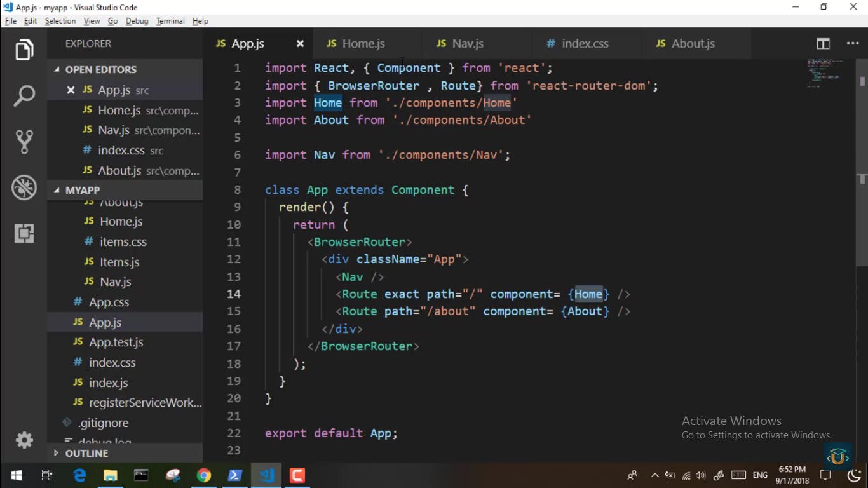
Task: Select Nav.js in Open Editors
Action: click(x=125, y=130)
